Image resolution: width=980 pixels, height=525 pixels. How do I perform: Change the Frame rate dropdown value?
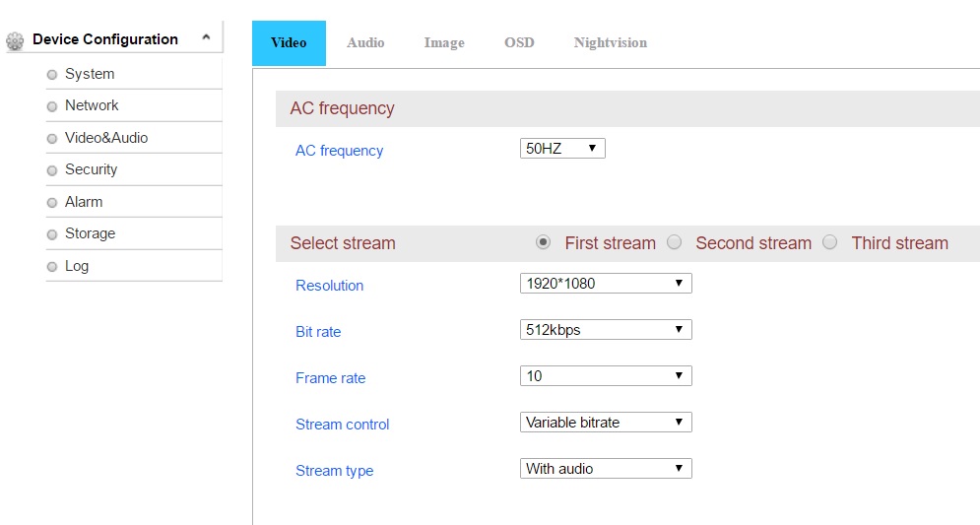point(606,376)
